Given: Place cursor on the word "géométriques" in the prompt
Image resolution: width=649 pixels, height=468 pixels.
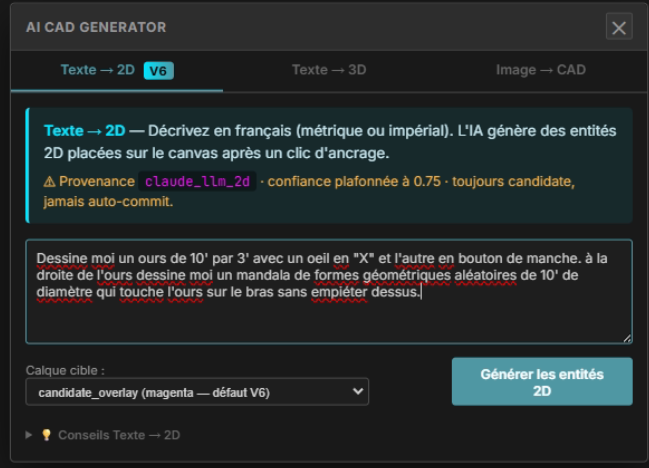Looking at the screenshot, I should pos(408,275).
